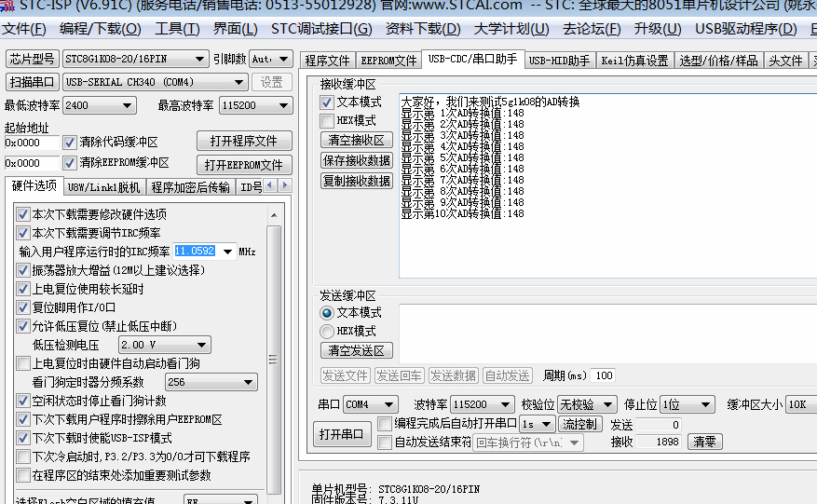Open the USB驱动程序(D) menu

pos(746,29)
